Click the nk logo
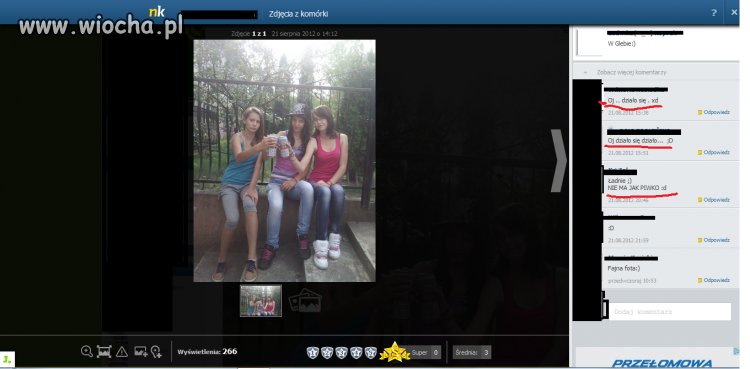 click(156, 11)
